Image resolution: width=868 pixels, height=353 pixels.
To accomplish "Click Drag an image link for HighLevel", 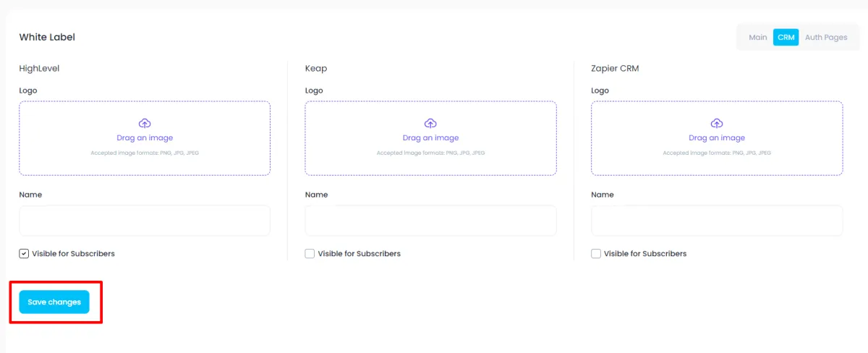I will (x=145, y=137).
